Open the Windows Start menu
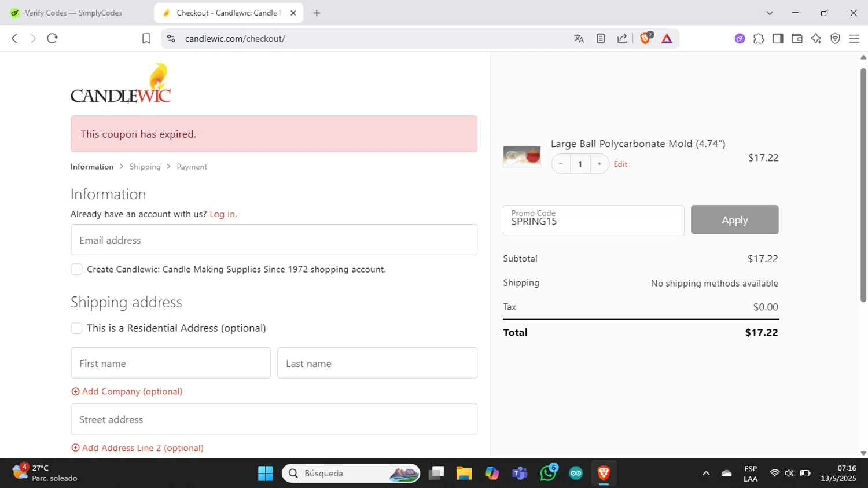The width and height of the screenshot is (868, 488). coord(266,474)
